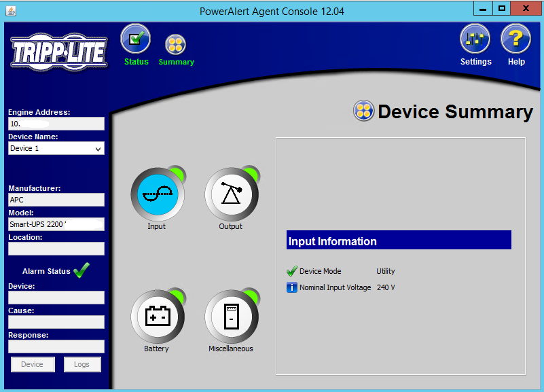Open the Settings icon

[x=475, y=39]
